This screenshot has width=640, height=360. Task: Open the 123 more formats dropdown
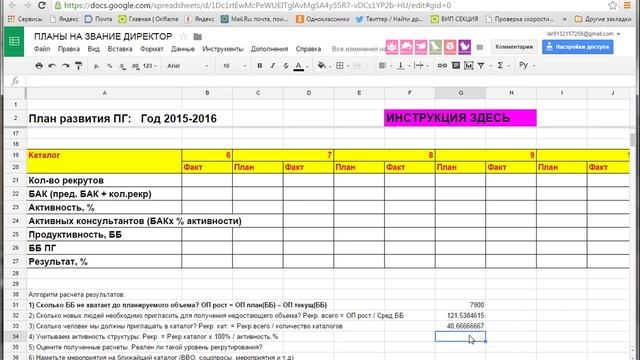point(150,66)
